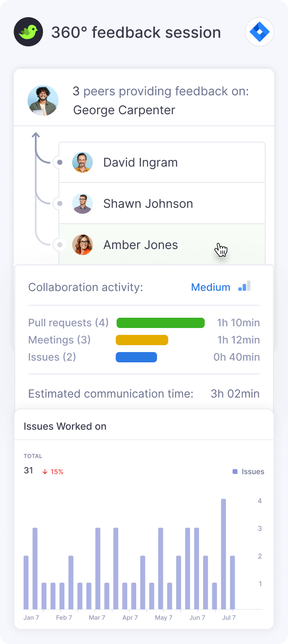The height and width of the screenshot is (644, 288).
Task: Open Shawn Johnson peer row
Action: tap(162, 204)
